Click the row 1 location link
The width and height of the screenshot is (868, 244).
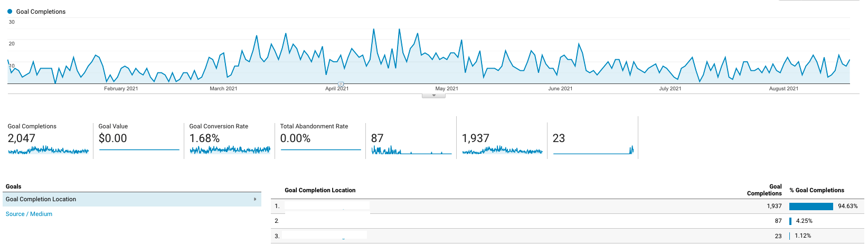coord(326,206)
